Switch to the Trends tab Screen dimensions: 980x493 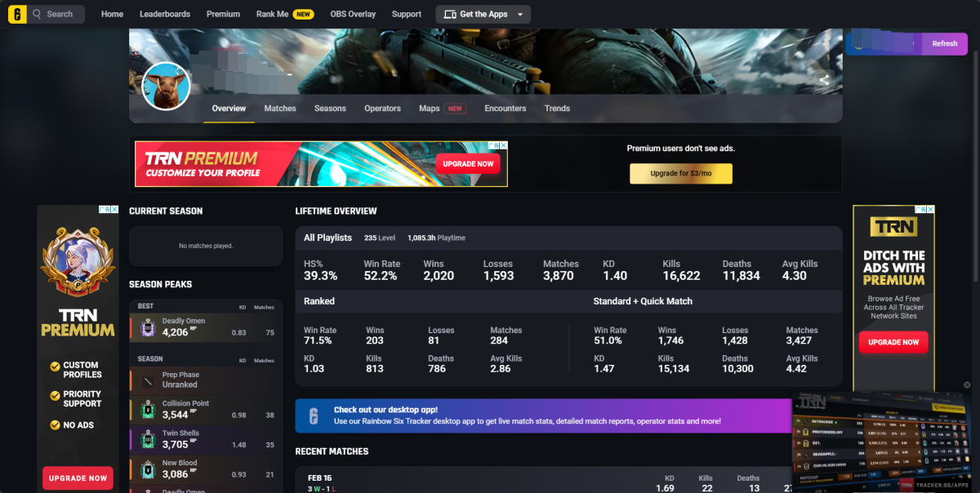[557, 109]
